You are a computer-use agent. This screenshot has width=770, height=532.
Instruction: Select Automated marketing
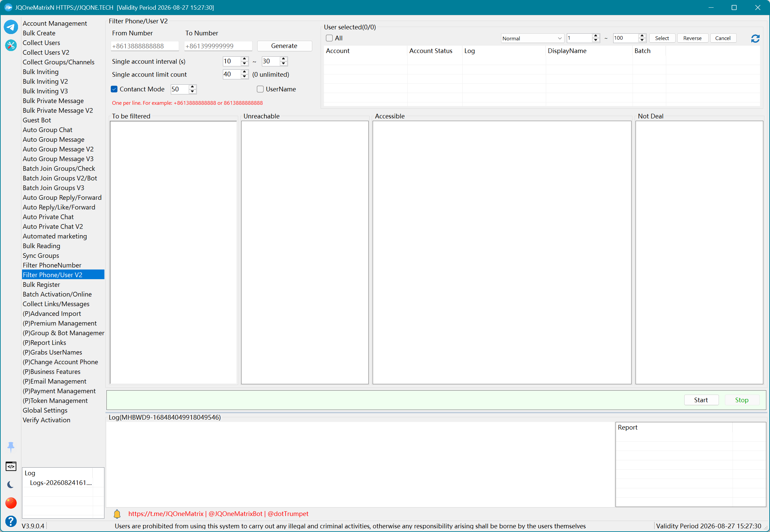click(55, 236)
